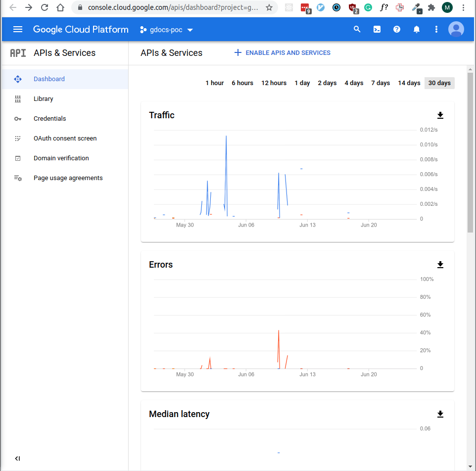
Task: Click the page vertical scrollbar thumb
Action: pos(470,152)
